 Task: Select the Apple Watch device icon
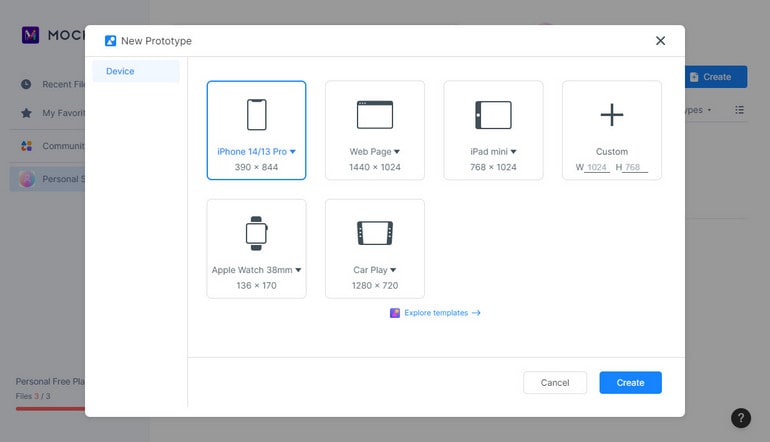(x=256, y=233)
